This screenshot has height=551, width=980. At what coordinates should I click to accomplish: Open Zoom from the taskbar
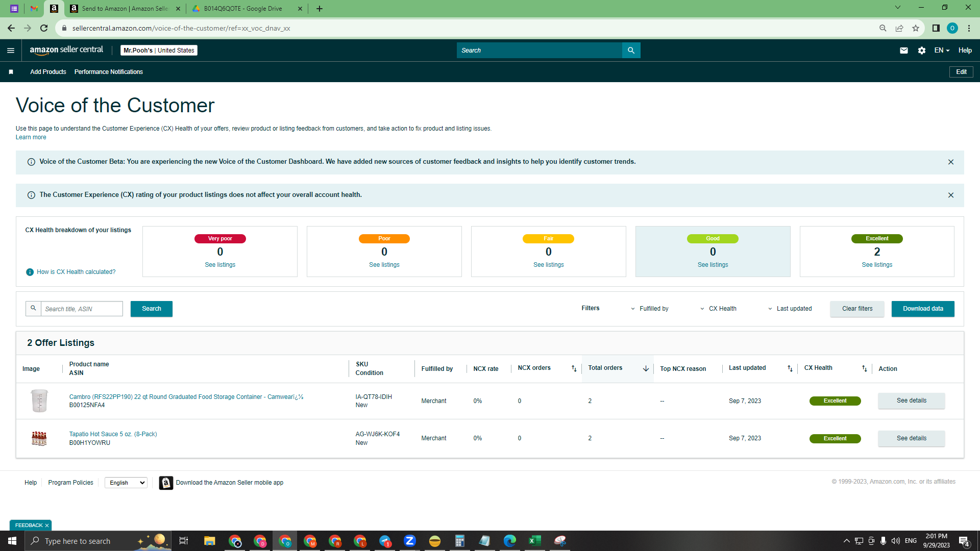(x=409, y=541)
